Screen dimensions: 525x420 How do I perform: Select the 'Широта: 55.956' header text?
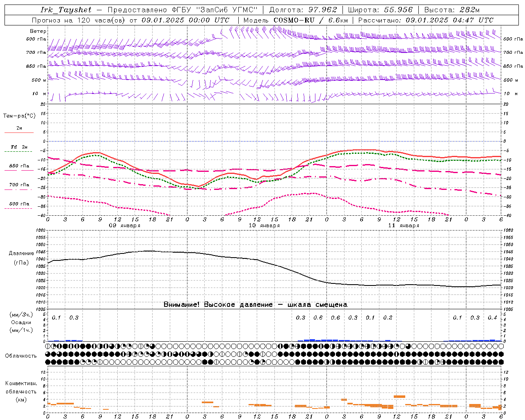pyautogui.click(x=380, y=10)
